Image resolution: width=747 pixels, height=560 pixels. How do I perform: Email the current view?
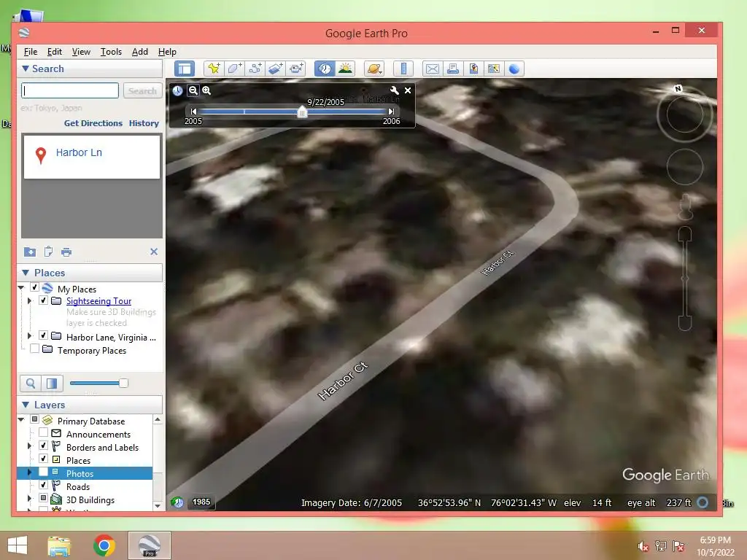(432, 69)
